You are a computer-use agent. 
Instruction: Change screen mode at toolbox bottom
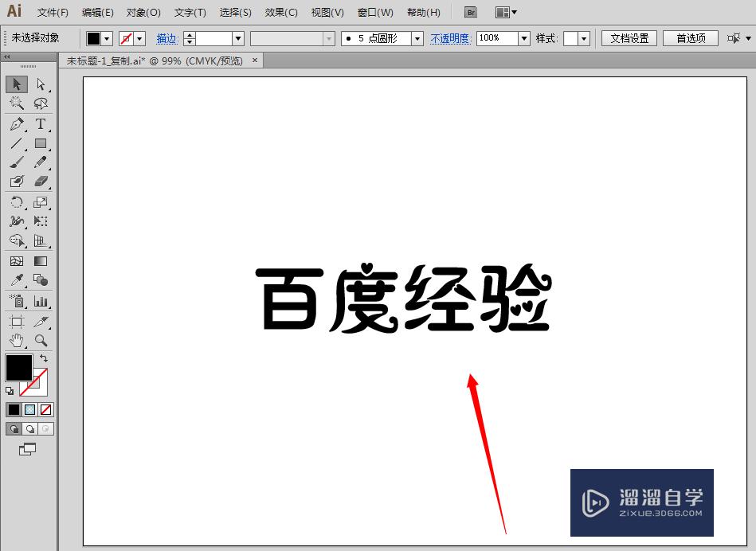pyautogui.click(x=27, y=449)
